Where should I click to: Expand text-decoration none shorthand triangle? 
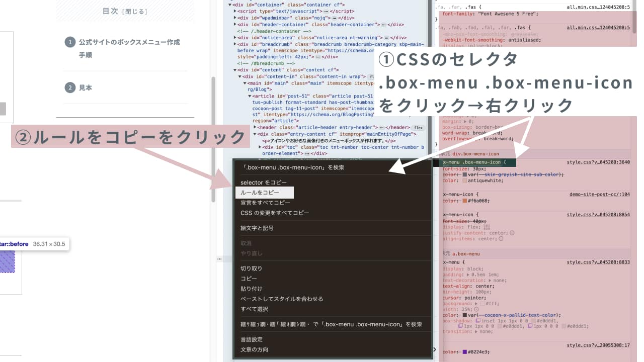490,280
